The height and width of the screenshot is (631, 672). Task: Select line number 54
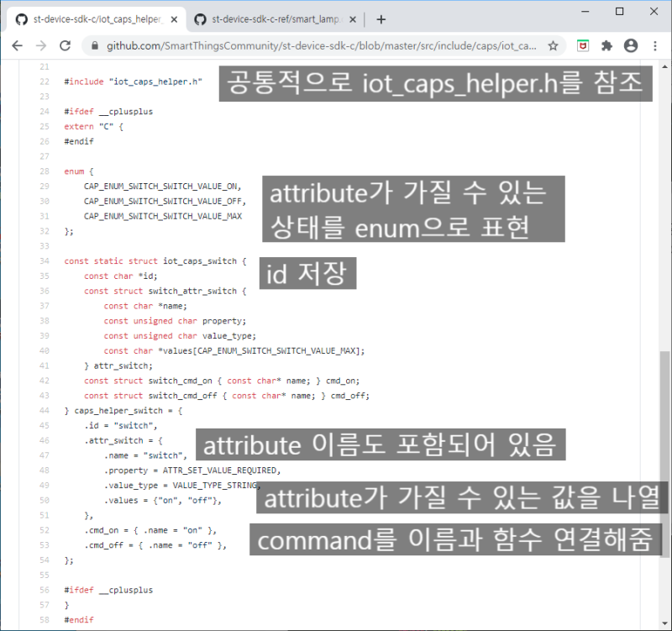pyautogui.click(x=45, y=560)
